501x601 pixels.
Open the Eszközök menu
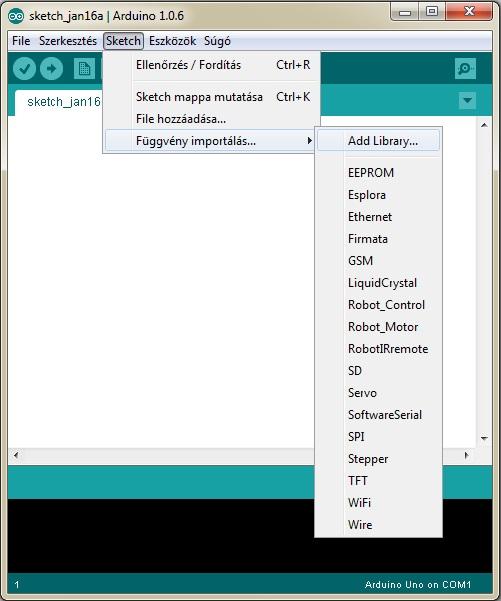[x=172, y=41]
